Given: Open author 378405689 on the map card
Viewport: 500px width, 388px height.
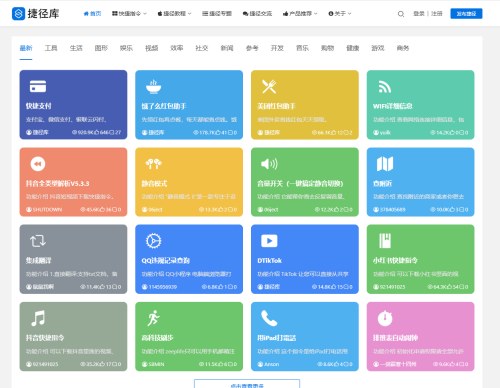Looking at the screenshot, I should (389, 210).
